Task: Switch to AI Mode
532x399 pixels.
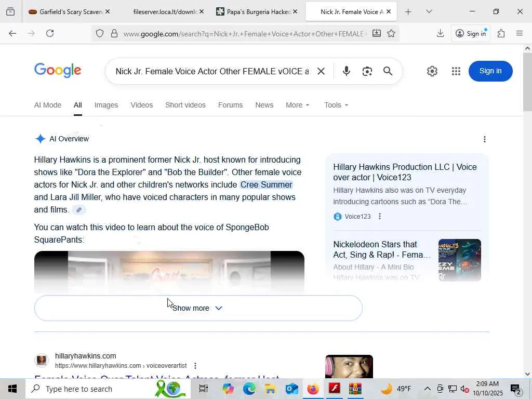Action: click(x=47, y=105)
